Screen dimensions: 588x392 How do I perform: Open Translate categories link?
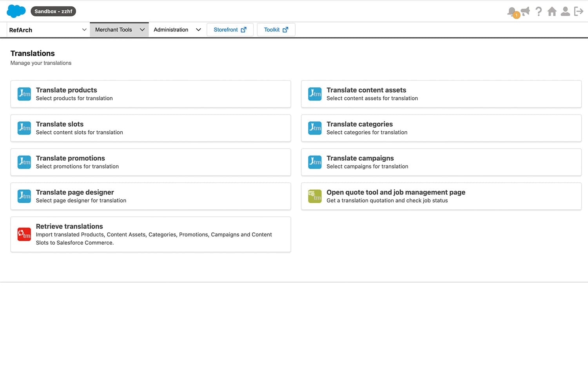[359, 124]
